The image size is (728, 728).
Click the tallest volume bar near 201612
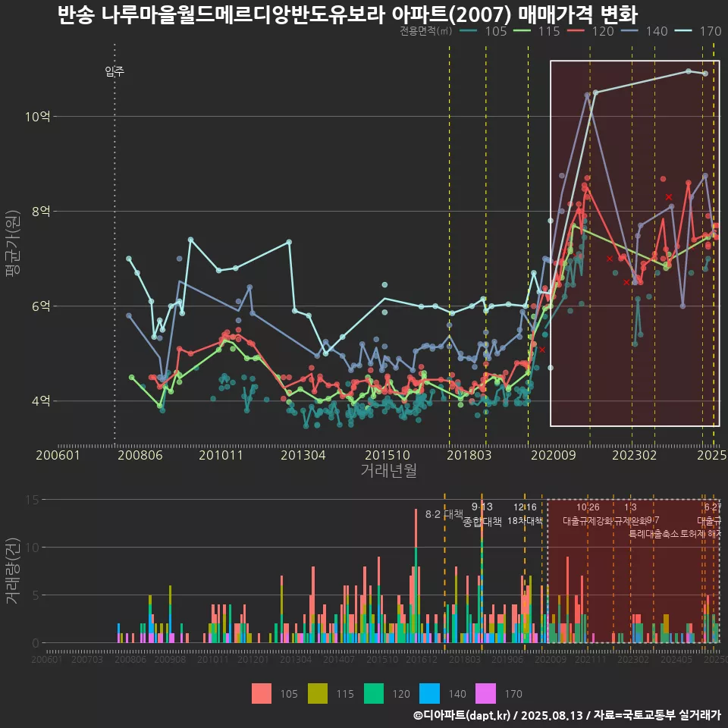416,576
